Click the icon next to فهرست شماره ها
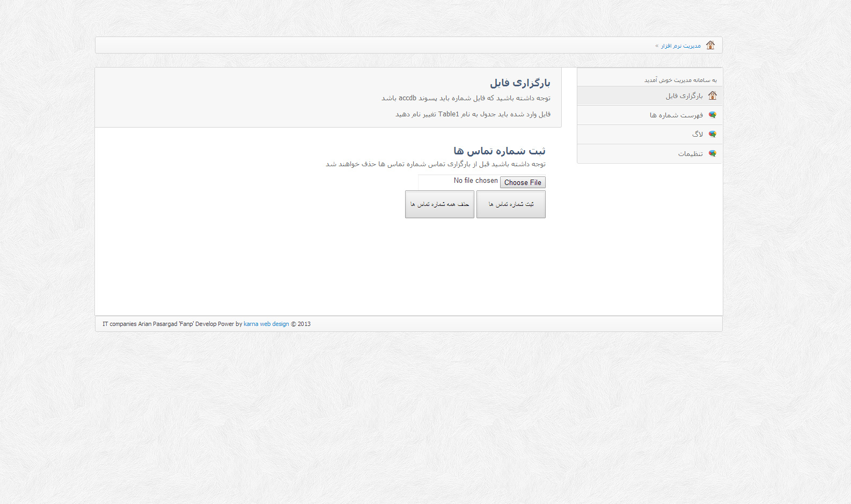 point(713,115)
